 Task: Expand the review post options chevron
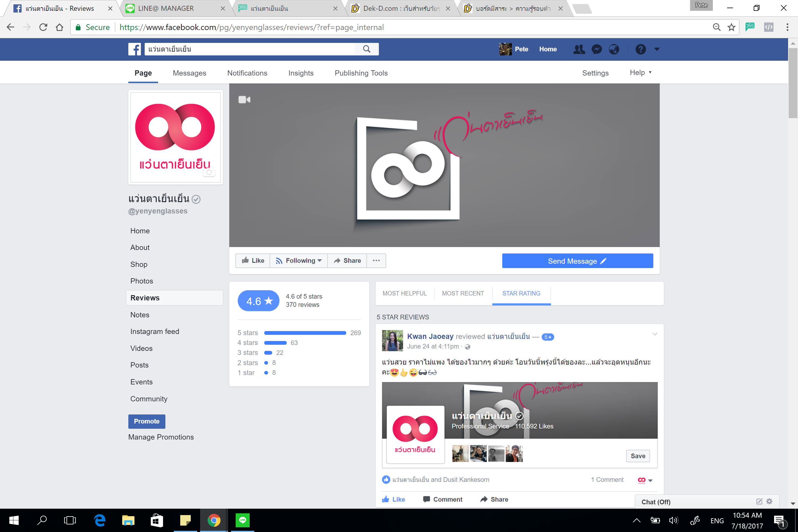coord(655,334)
